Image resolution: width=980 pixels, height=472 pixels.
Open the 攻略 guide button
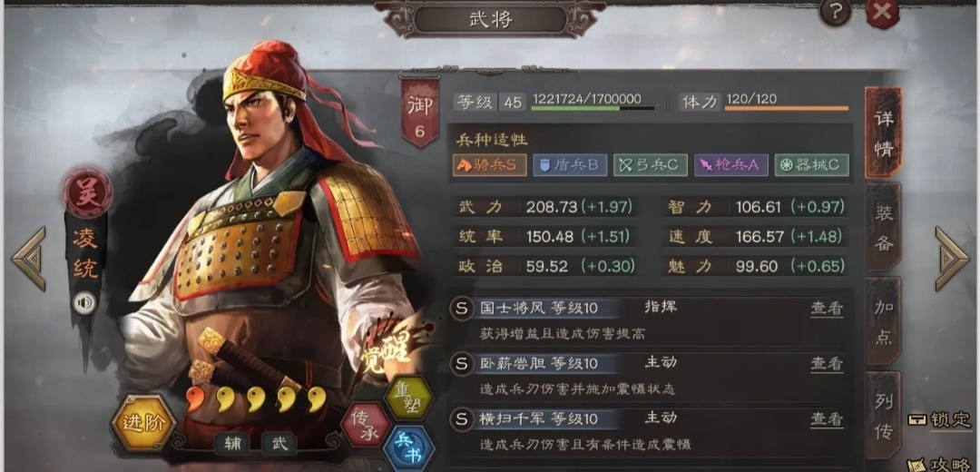coord(941,463)
